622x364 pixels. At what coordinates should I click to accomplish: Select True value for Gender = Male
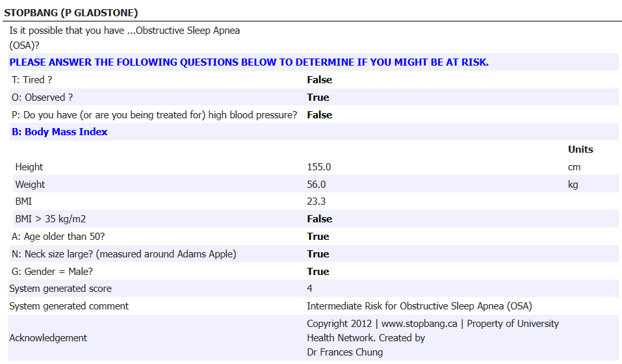[318, 272]
